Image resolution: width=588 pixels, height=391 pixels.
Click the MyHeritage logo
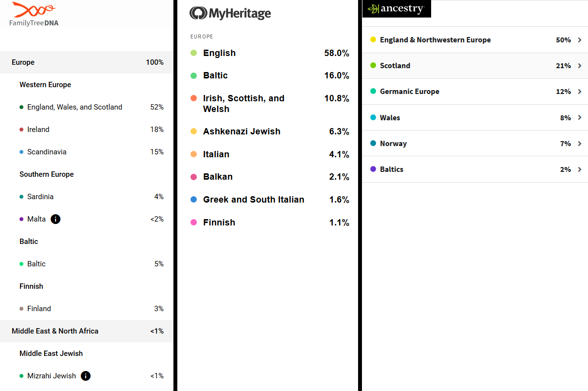point(230,13)
